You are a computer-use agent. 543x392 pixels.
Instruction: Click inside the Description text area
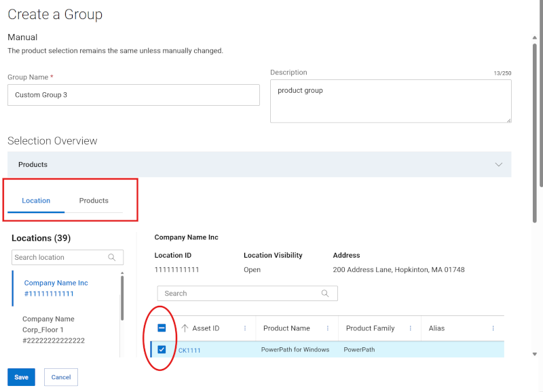point(390,100)
